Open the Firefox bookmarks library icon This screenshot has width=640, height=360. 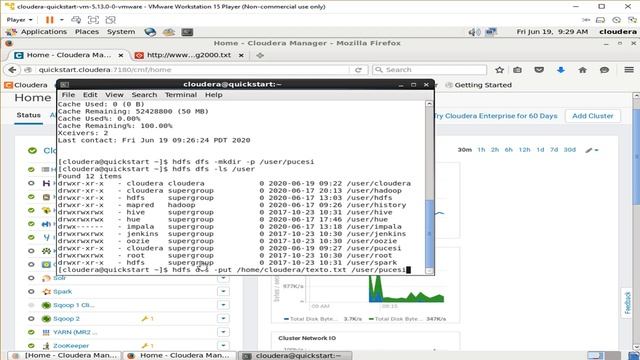point(518,70)
